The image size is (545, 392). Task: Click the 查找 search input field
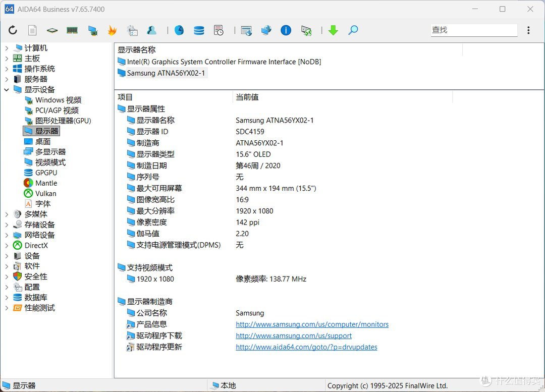(474, 30)
